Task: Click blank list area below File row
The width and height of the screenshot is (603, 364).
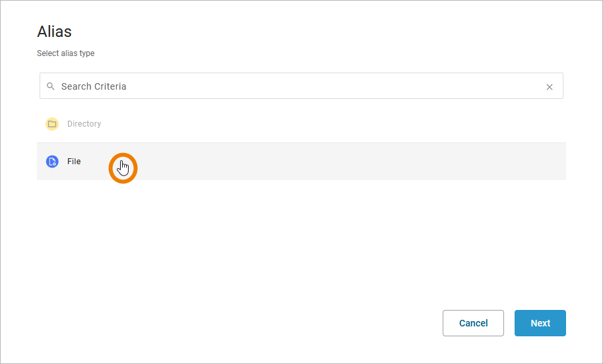Action: click(297, 237)
